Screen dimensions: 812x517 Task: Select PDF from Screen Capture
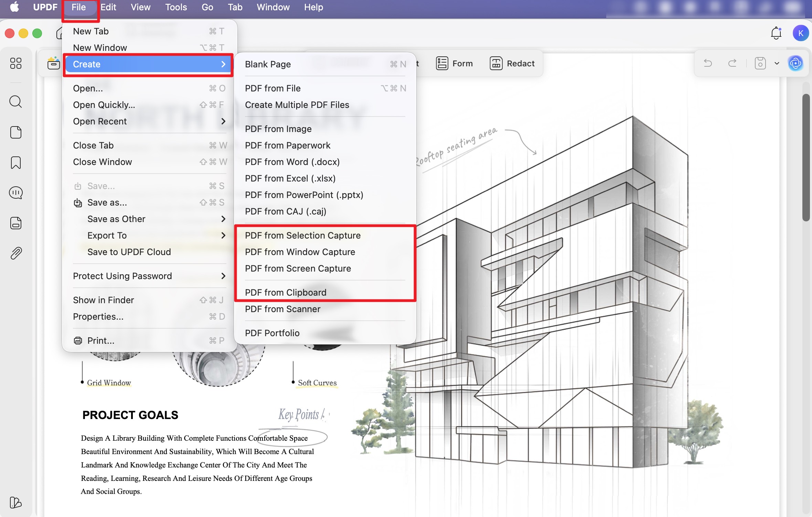tap(325, 268)
